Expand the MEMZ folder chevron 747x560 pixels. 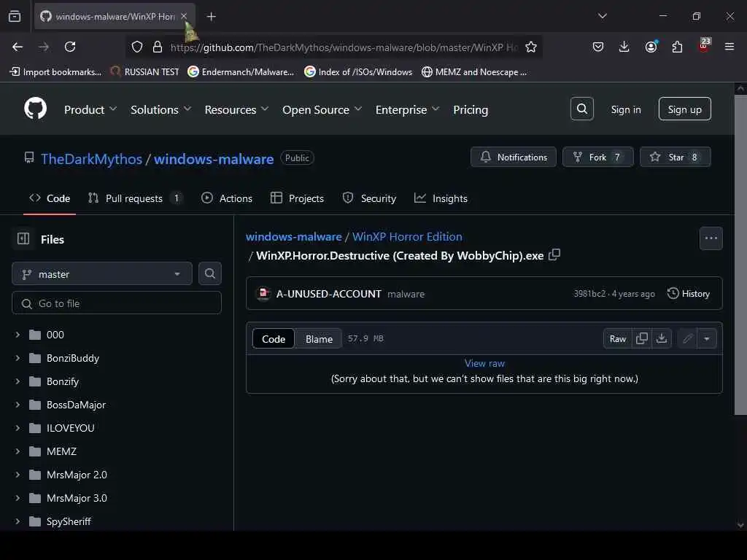18,451
